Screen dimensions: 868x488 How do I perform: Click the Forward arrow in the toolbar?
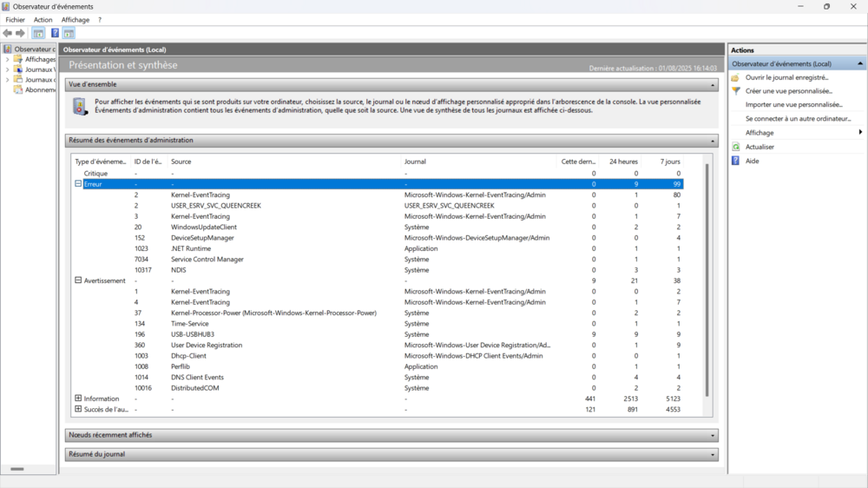21,33
